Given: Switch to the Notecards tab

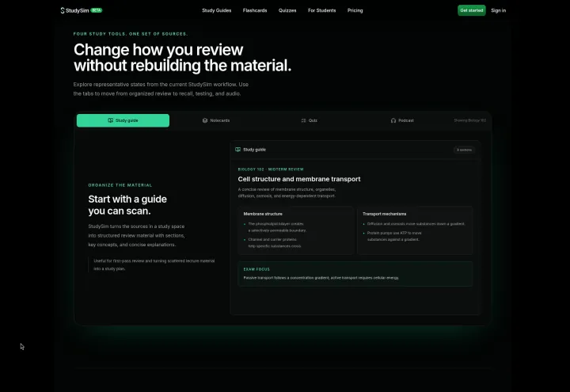Looking at the screenshot, I should 216,120.
